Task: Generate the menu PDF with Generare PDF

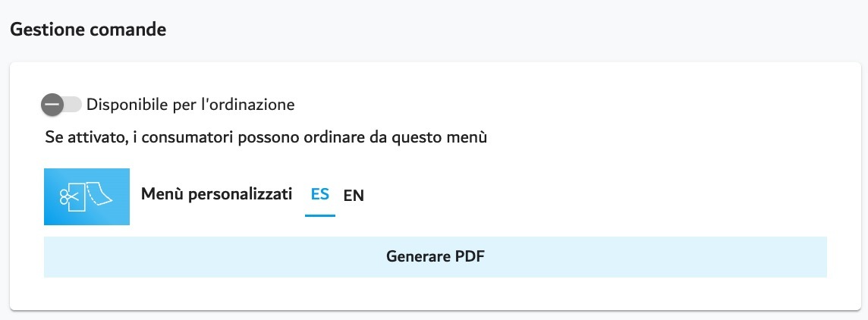Action: 435,257
